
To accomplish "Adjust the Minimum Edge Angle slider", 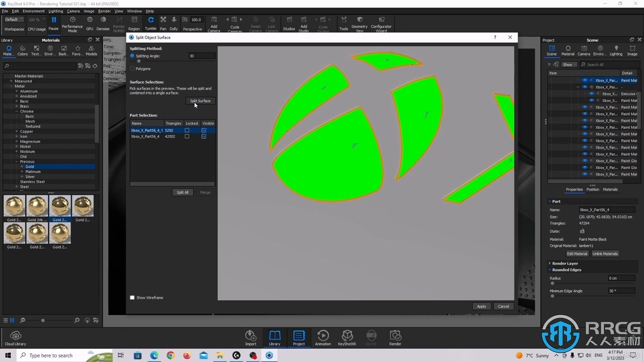I will [x=552, y=296].
